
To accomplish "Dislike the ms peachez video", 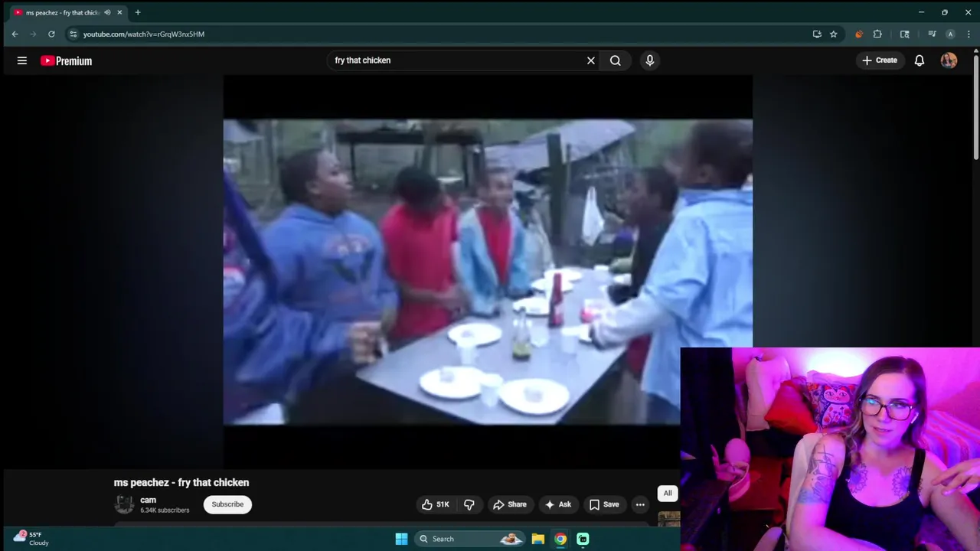I will [469, 504].
